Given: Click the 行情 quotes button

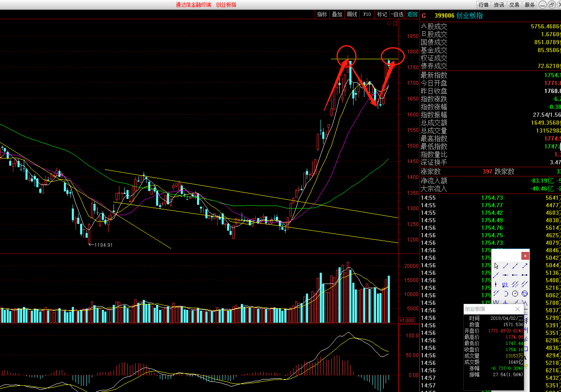Looking at the screenshot, I should coord(483,5).
